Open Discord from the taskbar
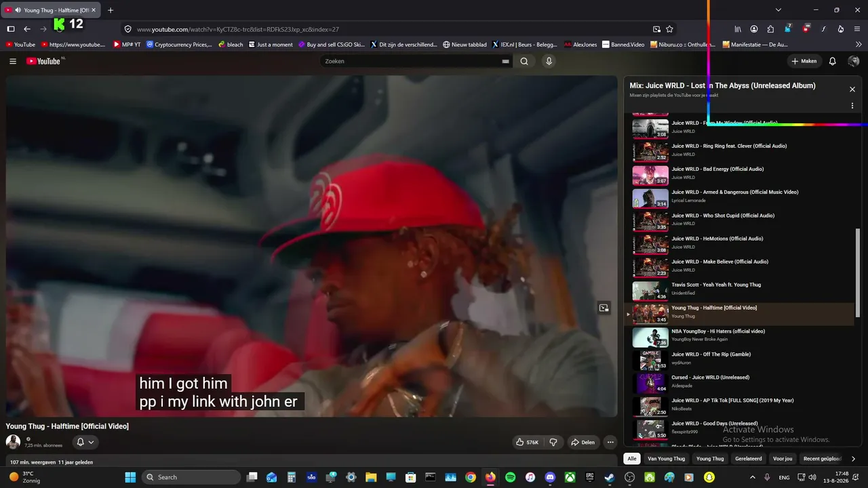This screenshot has width=868, height=488. point(550,477)
